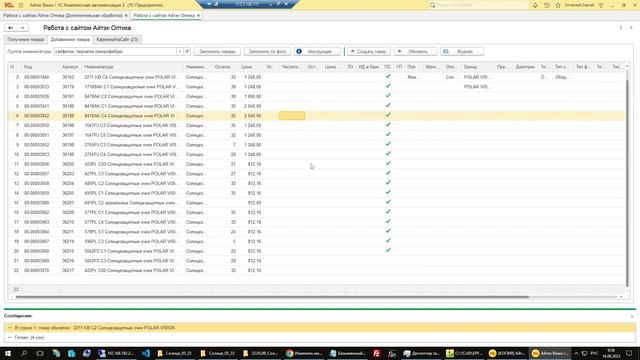This screenshot has height=360, width=640.
Task: Open Windows taskbar search
Action: coord(24,353)
